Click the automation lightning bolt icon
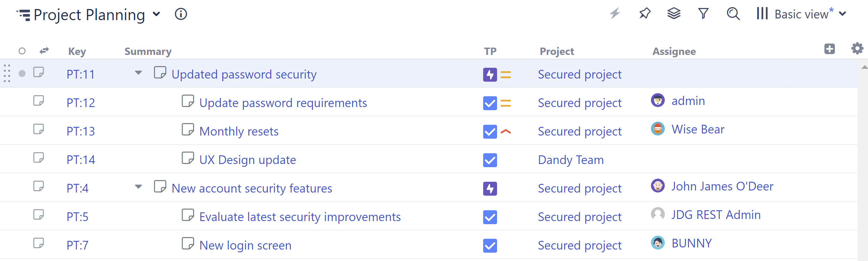The height and width of the screenshot is (261, 868). (x=615, y=14)
